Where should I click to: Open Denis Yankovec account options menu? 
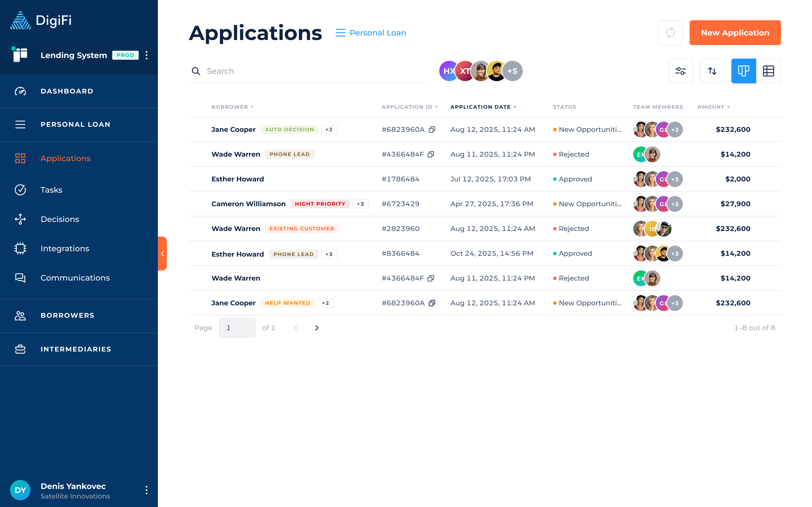(x=147, y=490)
